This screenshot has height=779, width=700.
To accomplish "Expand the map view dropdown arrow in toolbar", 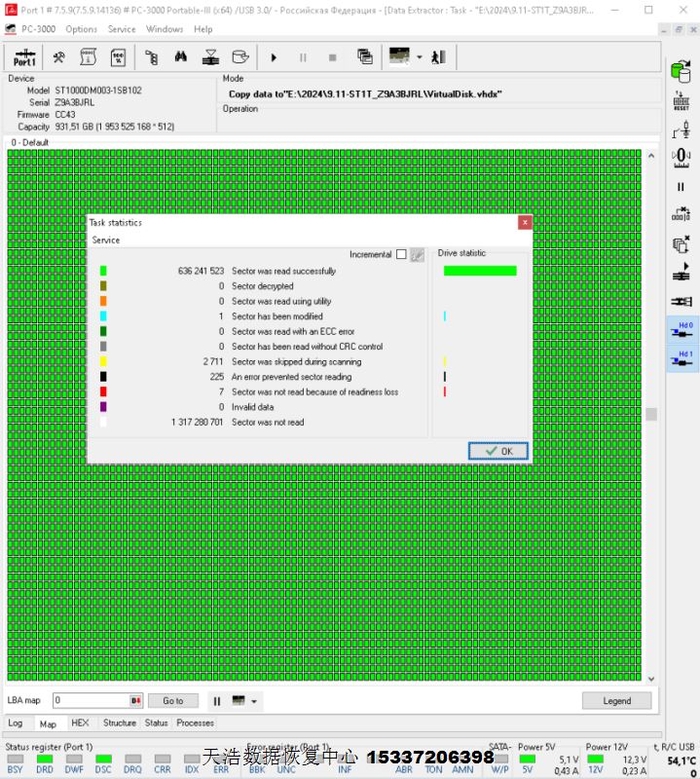I will 419,57.
